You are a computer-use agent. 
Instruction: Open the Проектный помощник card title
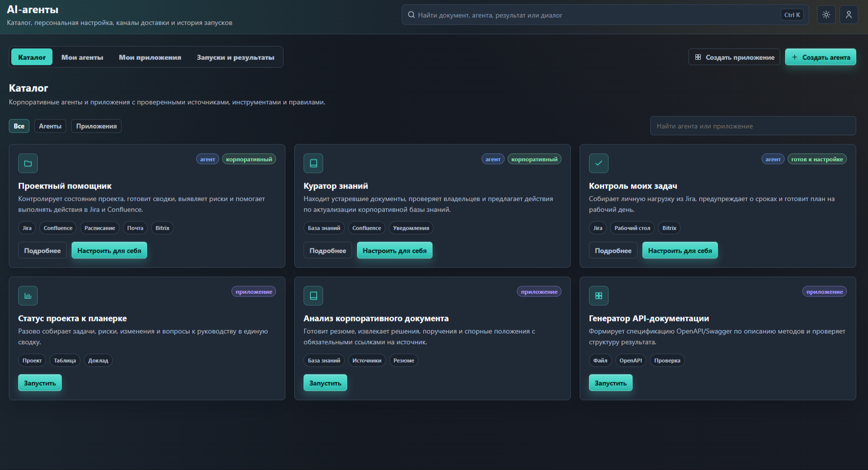click(65, 186)
